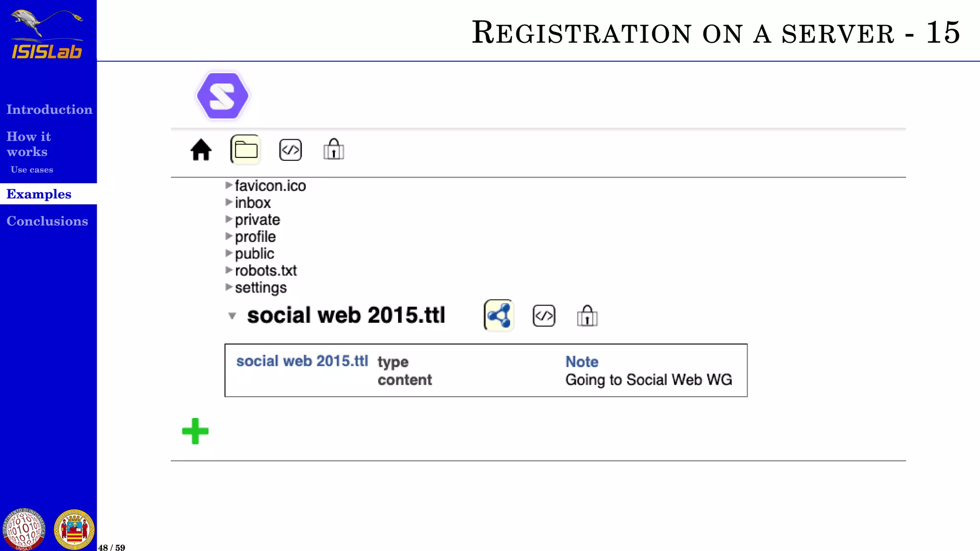Go to Conclusions section in sidebar
Screen dimensions: 980x551
47,221
